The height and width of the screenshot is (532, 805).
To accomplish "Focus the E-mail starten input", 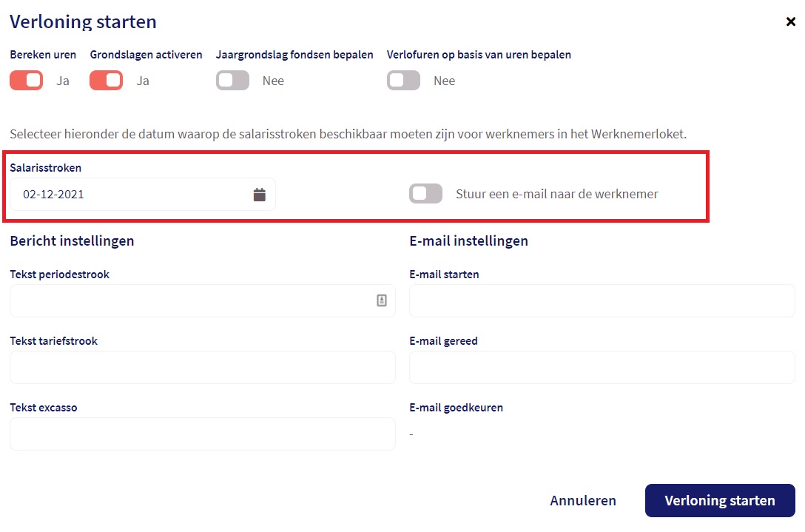I will click(602, 300).
